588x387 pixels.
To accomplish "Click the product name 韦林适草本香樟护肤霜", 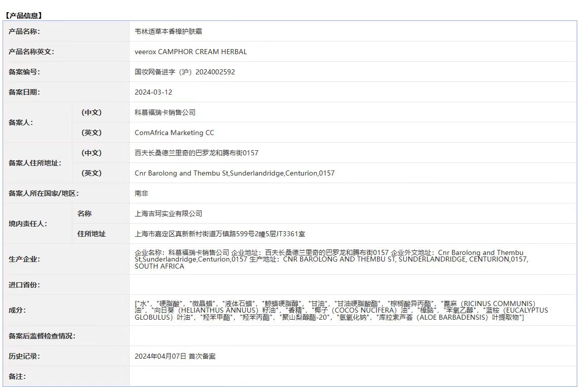I will point(169,31).
